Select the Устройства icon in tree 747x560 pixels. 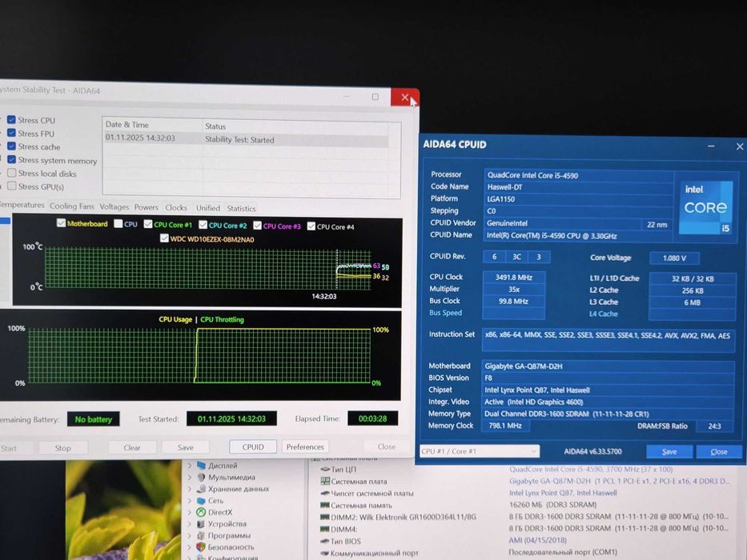pyautogui.click(x=201, y=524)
